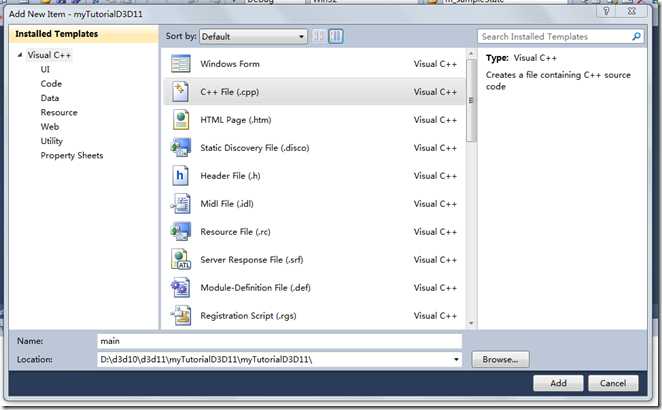This screenshot has height=410, width=662.
Task: Select the "C++ File (.cpp)" text
Action: click(x=230, y=92)
